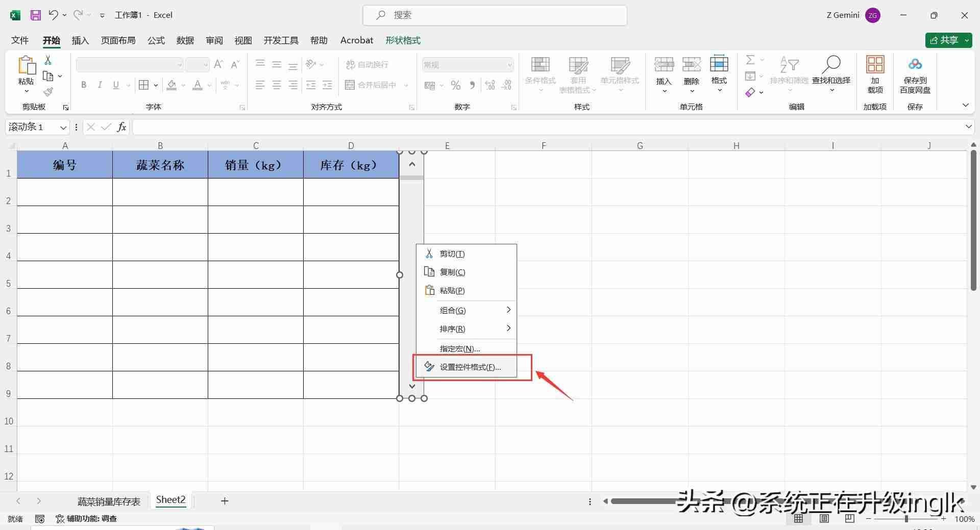
Task: Open the font size dropdown
Action: 206,64
